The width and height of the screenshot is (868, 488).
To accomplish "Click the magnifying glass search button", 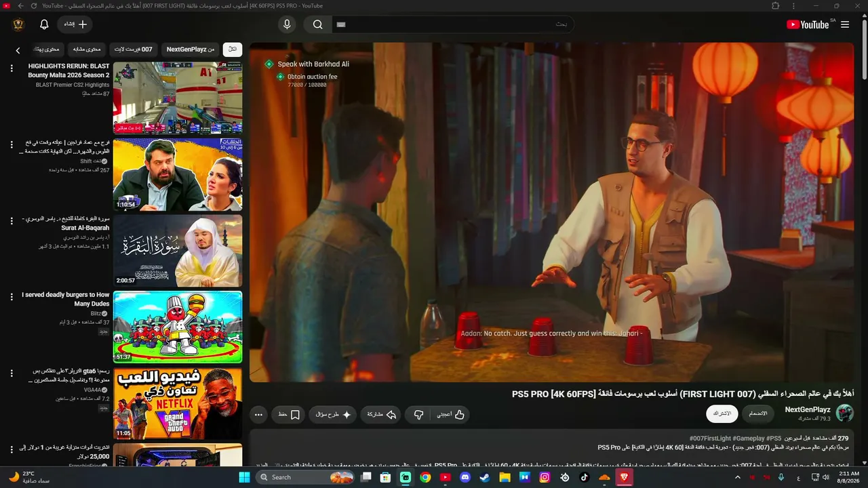I will click(x=317, y=24).
